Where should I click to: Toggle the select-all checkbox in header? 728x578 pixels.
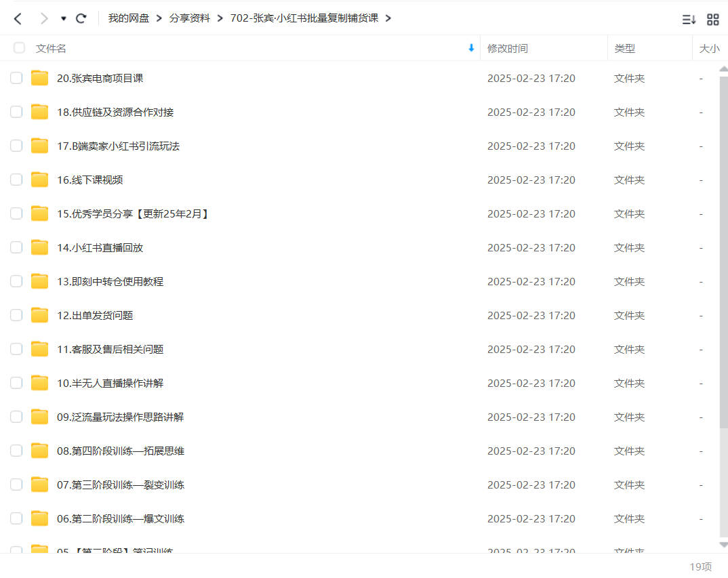pos(19,48)
